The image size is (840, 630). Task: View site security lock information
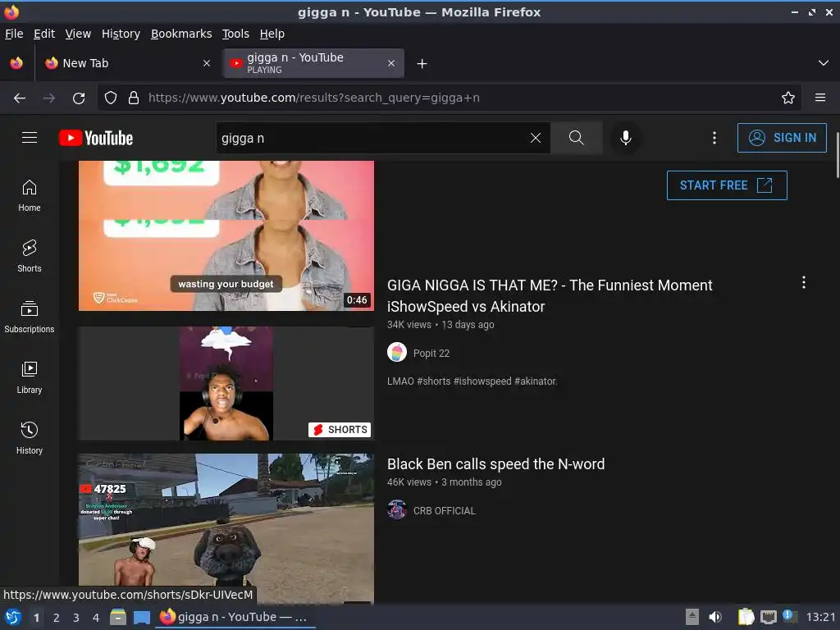(x=134, y=98)
